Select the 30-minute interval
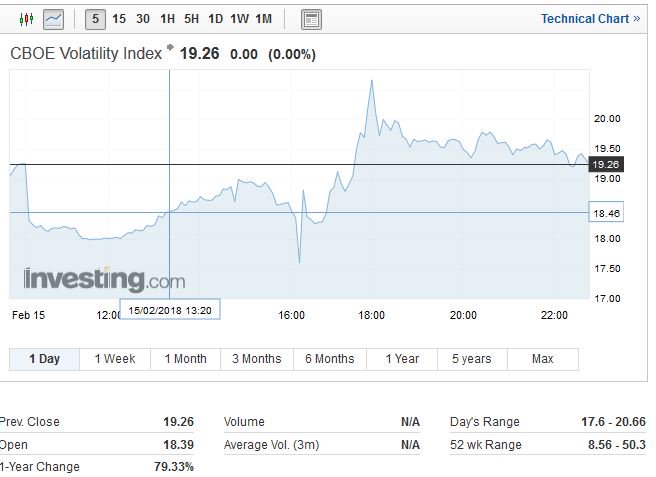656x477 pixels. click(143, 19)
